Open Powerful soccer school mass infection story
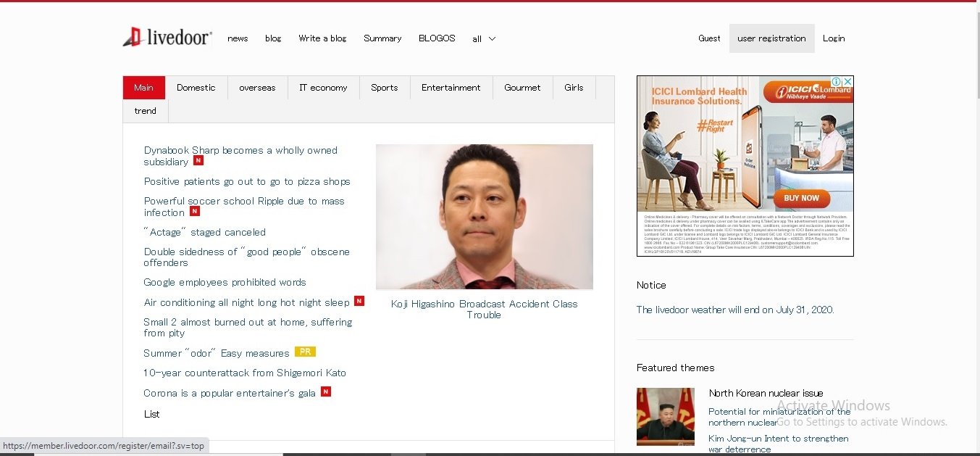Image resolution: width=980 pixels, height=456 pixels. [x=244, y=207]
